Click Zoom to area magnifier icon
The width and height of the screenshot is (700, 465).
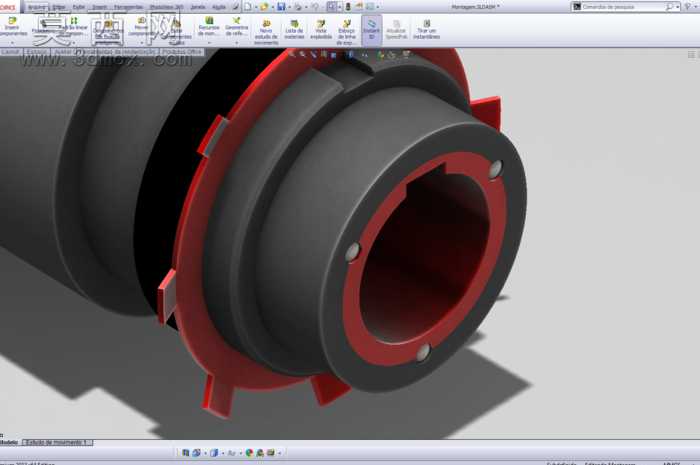(303, 54)
